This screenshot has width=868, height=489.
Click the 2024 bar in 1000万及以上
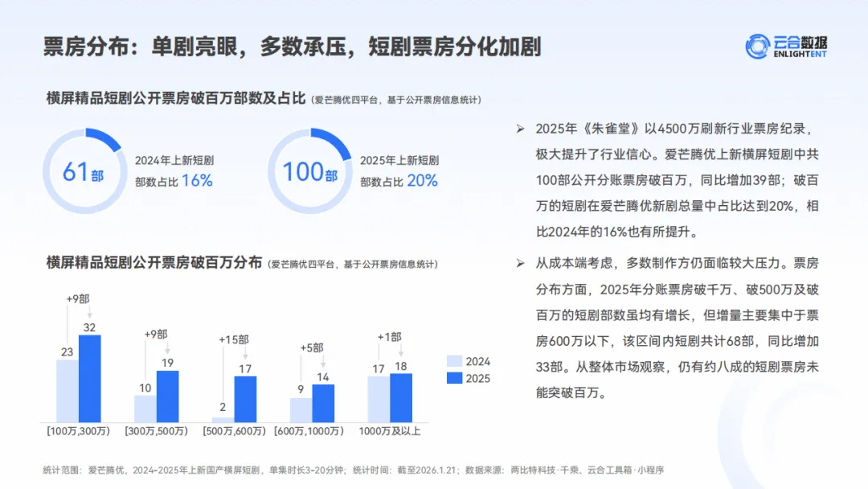click(x=379, y=399)
